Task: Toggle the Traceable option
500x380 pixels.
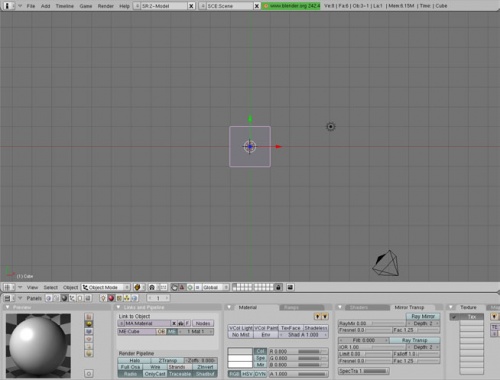Action: click(x=180, y=374)
